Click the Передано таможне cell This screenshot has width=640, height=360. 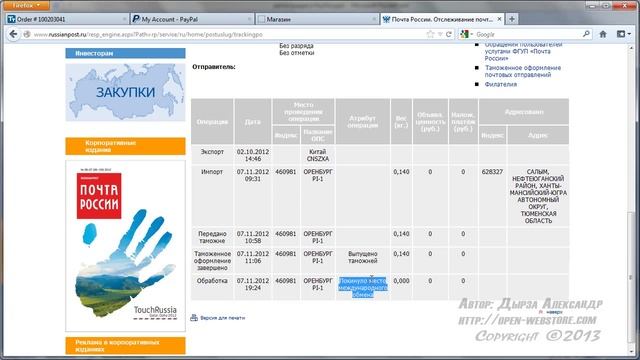pyautogui.click(x=212, y=237)
